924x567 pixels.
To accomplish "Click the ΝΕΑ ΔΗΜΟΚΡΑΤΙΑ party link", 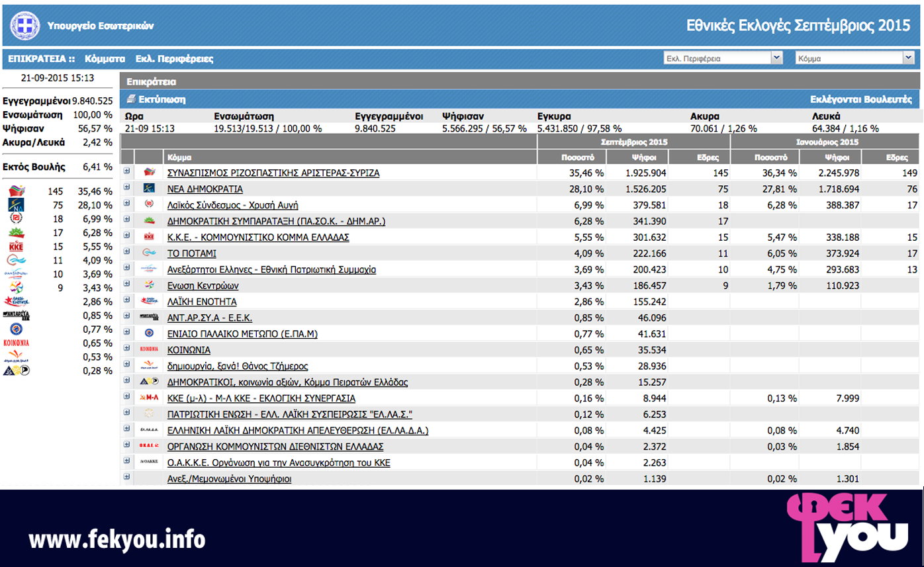I will [x=205, y=189].
